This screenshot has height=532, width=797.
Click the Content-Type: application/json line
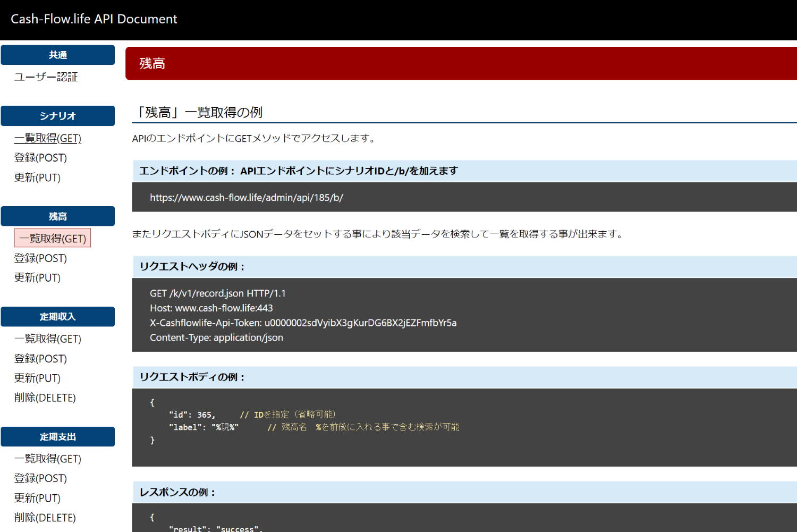tap(217, 338)
